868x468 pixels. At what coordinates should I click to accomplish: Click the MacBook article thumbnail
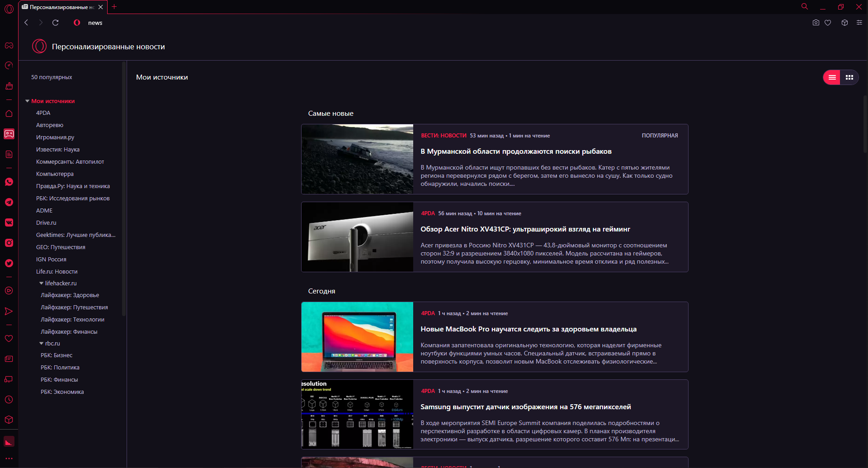(358, 337)
